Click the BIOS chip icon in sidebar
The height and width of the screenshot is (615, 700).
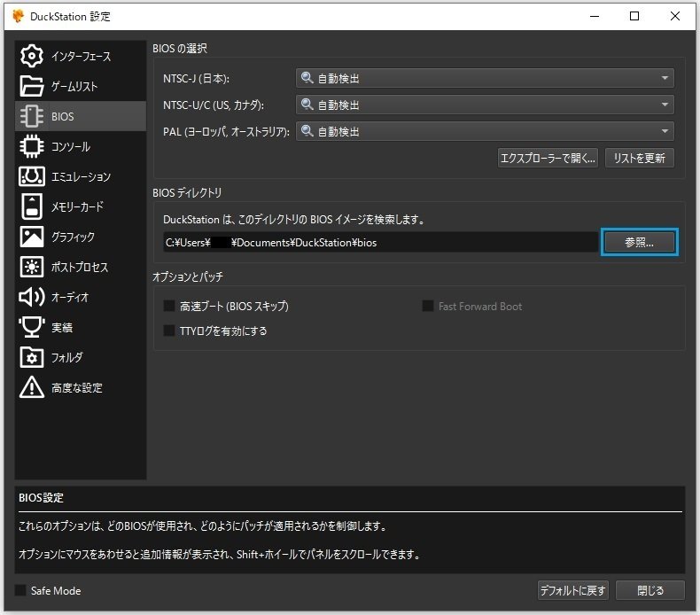pyautogui.click(x=32, y=116)
